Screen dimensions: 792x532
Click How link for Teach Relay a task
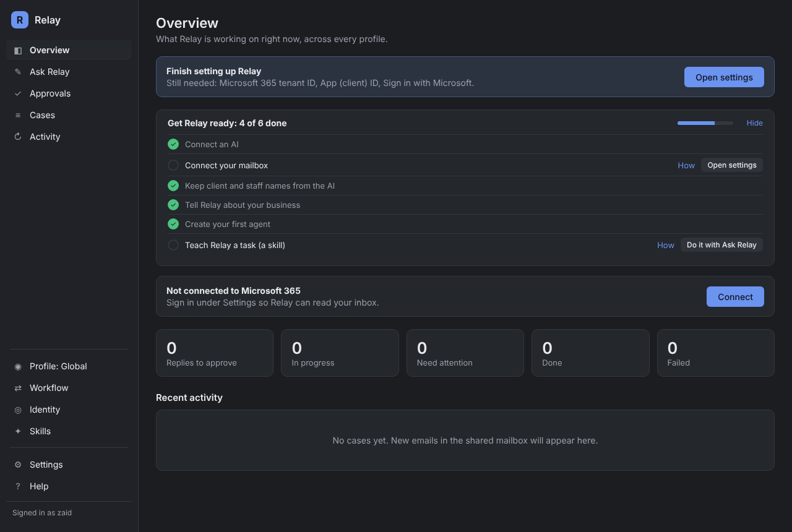pos(666,246)
